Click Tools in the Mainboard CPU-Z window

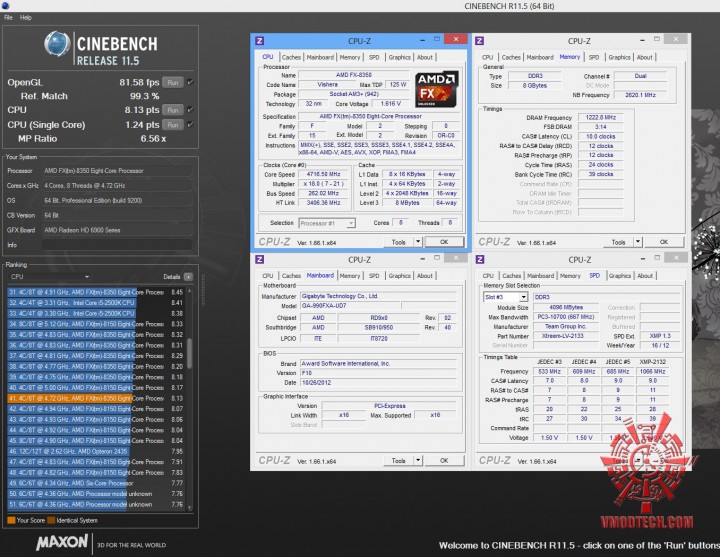tap(399, 461)
